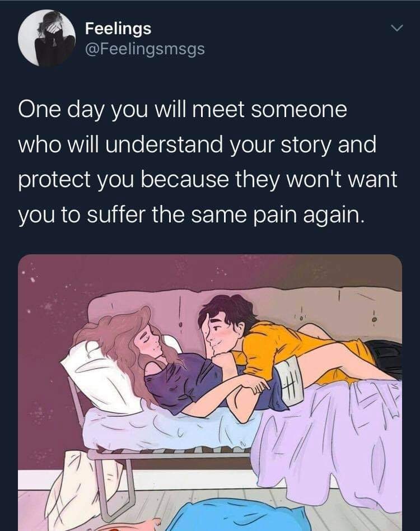Click the line 'protect you because they won't want'
This screenshot has width=420, height=531.
207,179
